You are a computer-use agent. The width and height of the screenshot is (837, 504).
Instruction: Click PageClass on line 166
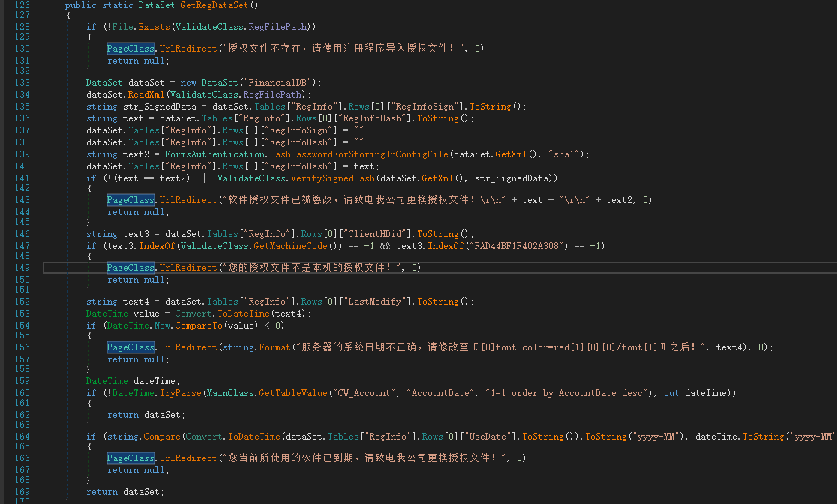pyautogui.click(x=130, y=458)
